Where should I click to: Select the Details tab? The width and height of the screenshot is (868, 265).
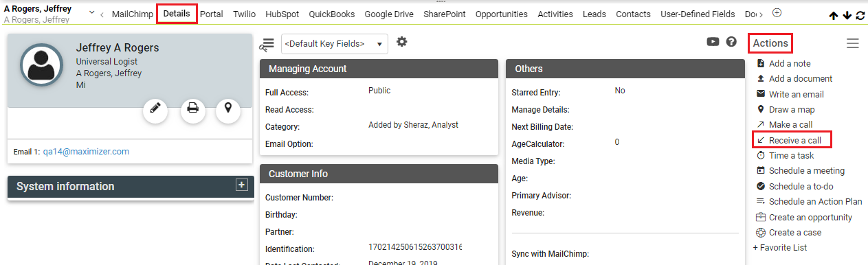(x=177, y=14)
